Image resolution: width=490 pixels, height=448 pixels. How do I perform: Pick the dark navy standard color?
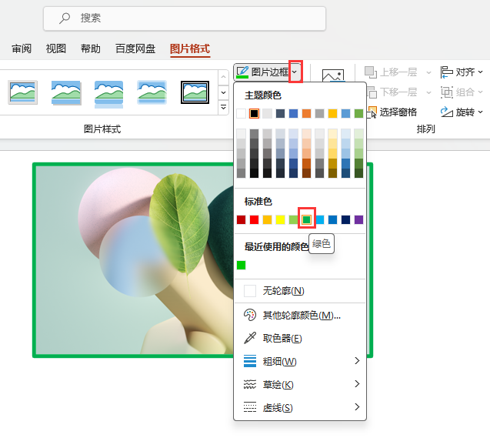[x=345, y=220]
